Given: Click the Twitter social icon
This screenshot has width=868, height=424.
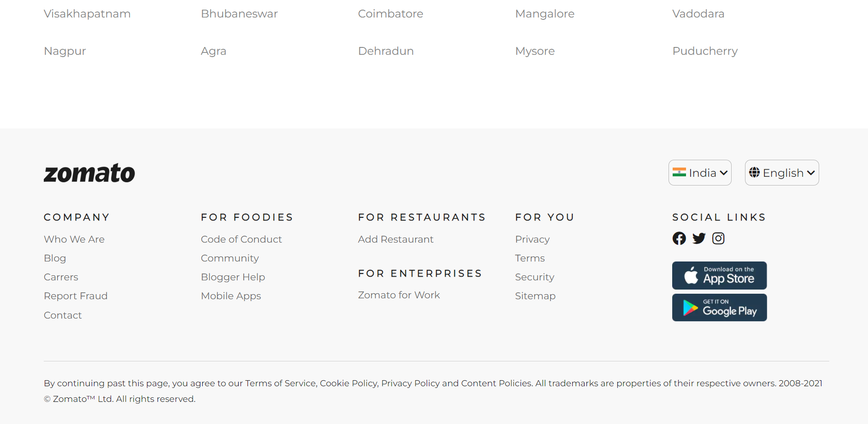Looking at the screenshot, I should point(699,238).
